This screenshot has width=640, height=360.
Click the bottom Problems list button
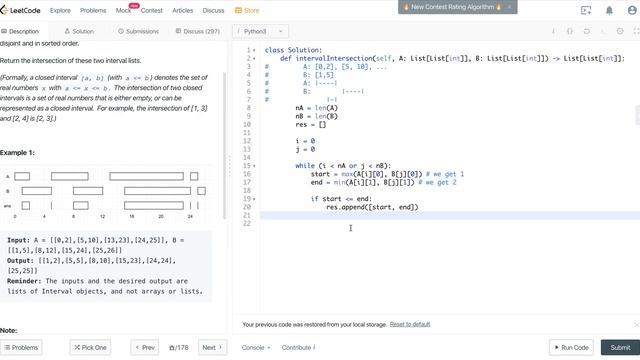(x=21, y=348)
